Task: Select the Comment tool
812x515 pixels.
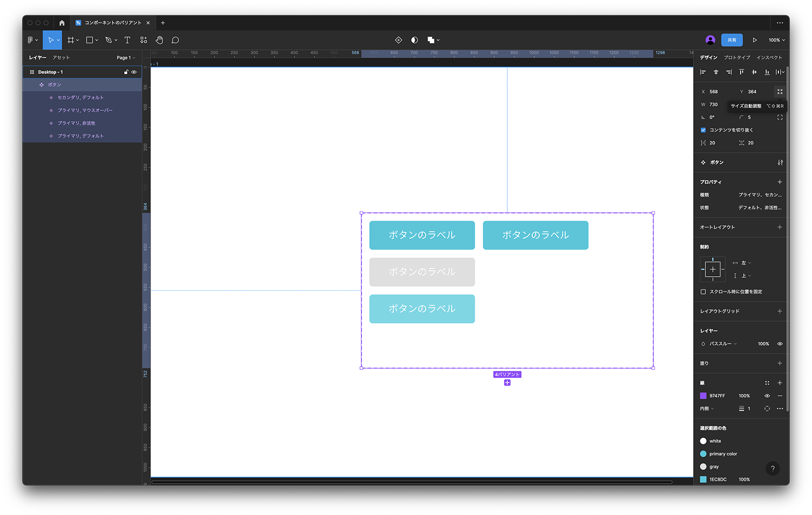Action: (x=175, y=40)
